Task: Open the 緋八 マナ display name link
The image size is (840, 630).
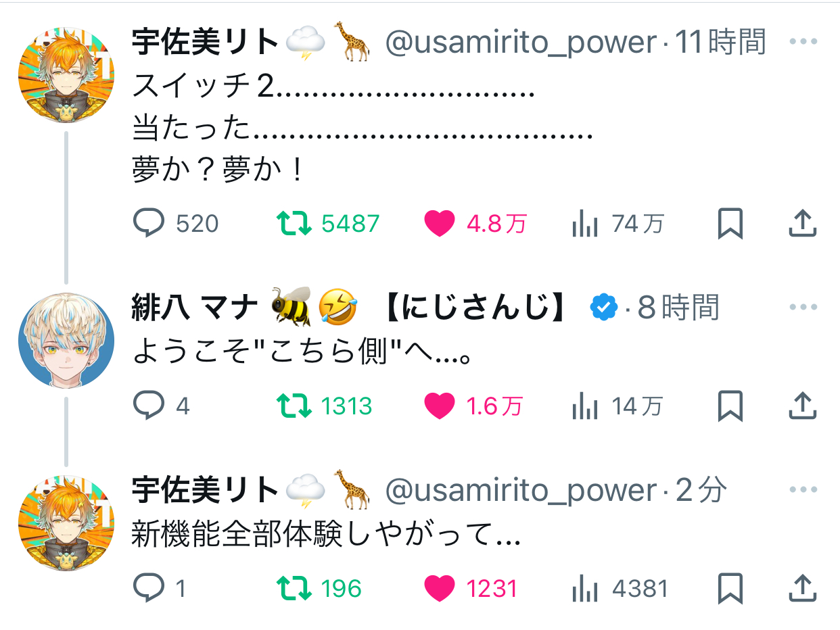Action: (x=195, y=308)
